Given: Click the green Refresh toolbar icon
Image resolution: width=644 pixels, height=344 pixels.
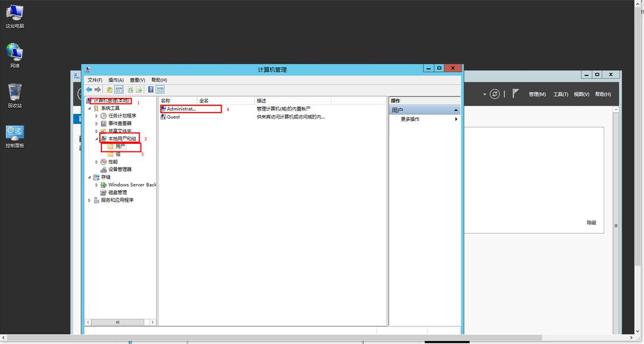Looking at the screenshot, I should point(130,90).
